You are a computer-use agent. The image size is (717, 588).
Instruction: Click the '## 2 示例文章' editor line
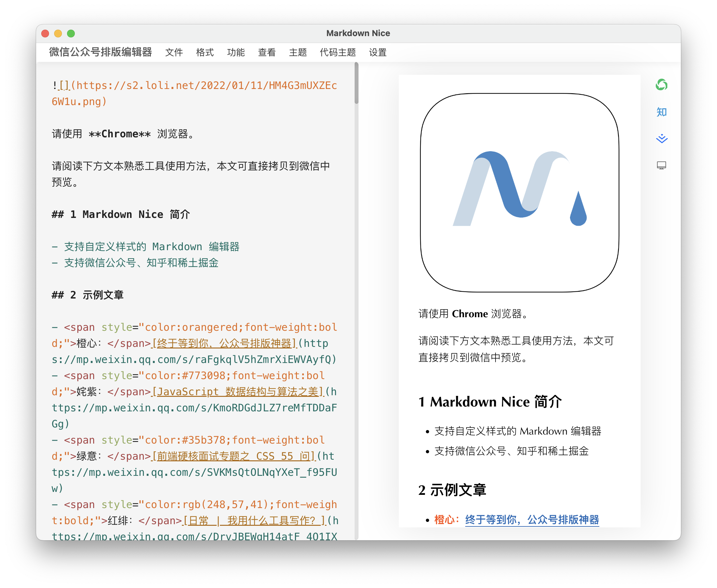click(88, 295)
